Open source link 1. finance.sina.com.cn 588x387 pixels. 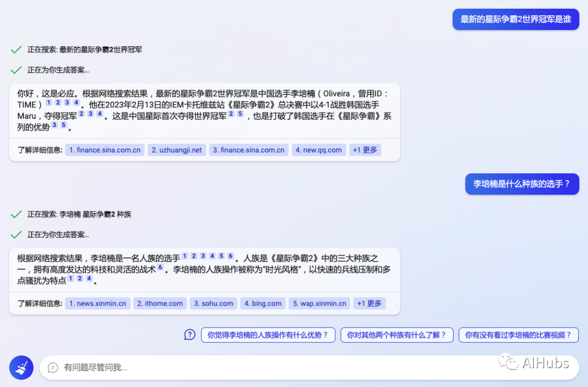click(x=105, y=150)
